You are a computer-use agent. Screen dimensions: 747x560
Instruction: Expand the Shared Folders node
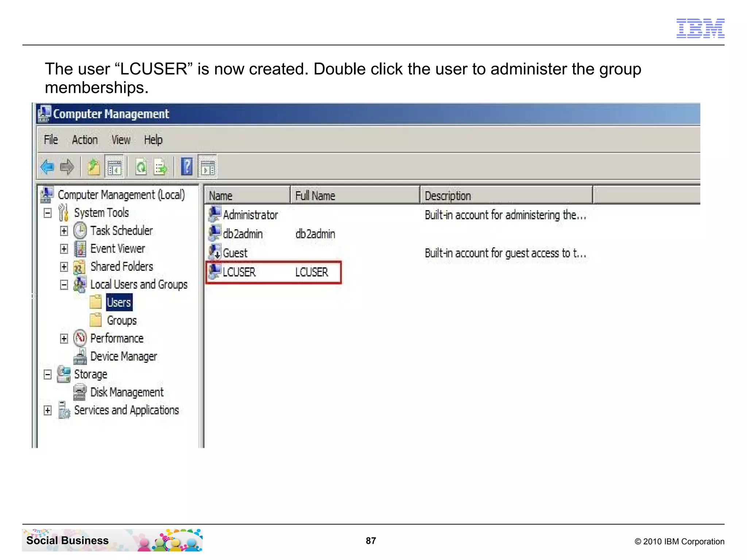pos(64,267)
